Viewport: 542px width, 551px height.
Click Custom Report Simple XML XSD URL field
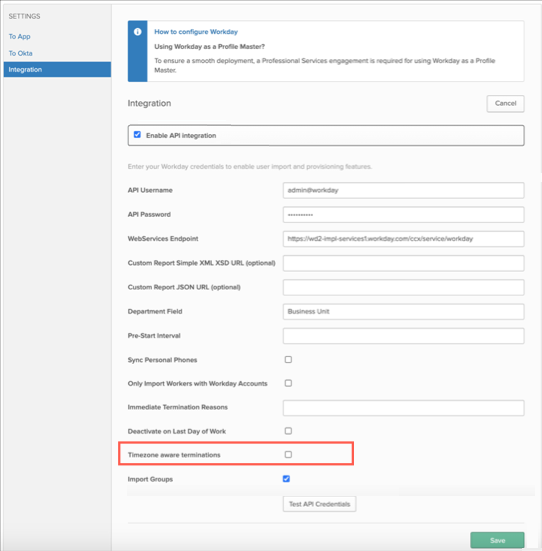[403, 263]
